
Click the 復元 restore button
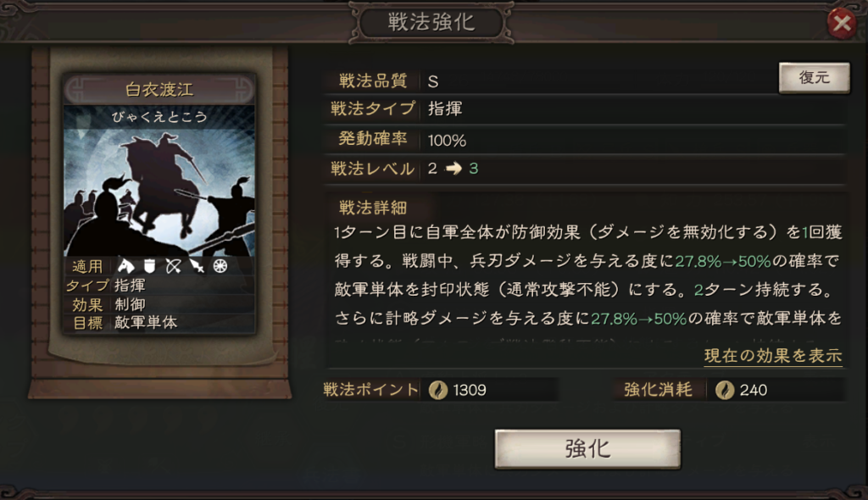[814, 77]
